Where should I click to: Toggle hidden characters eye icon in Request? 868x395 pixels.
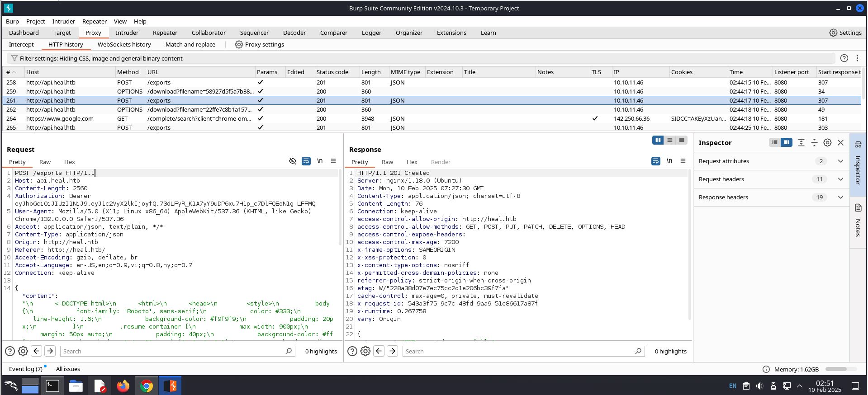293,161
